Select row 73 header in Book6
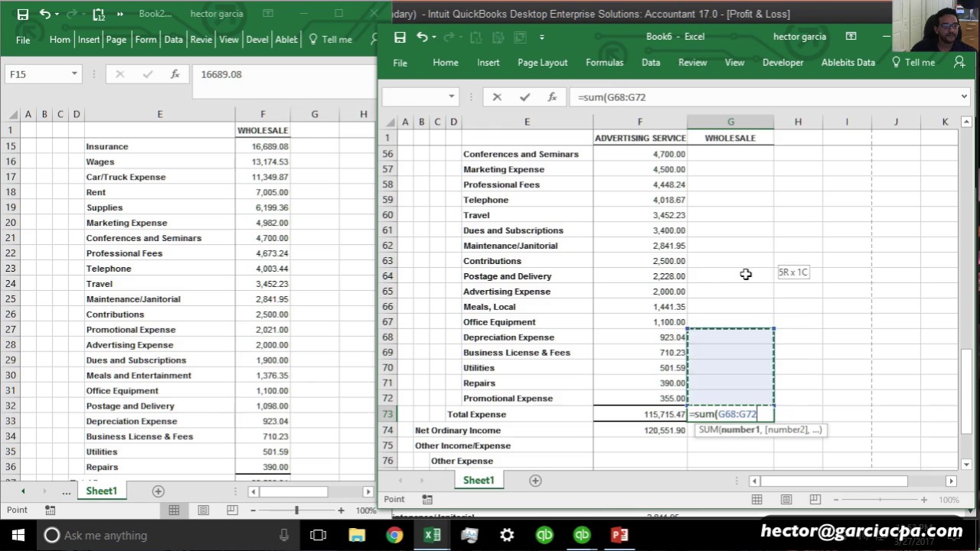 (387, 414)
